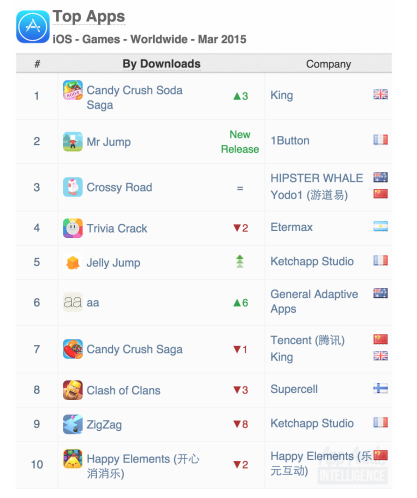Open Ketchapp Studio link in Jelly Jump row
Viewport: 417px width, 498px height.
312,261
